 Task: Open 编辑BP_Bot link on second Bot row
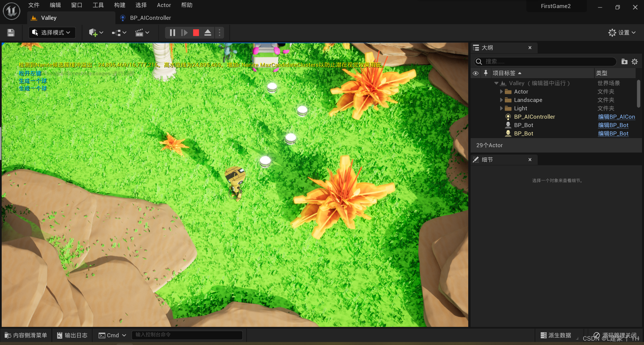click(x=613, y=133)
